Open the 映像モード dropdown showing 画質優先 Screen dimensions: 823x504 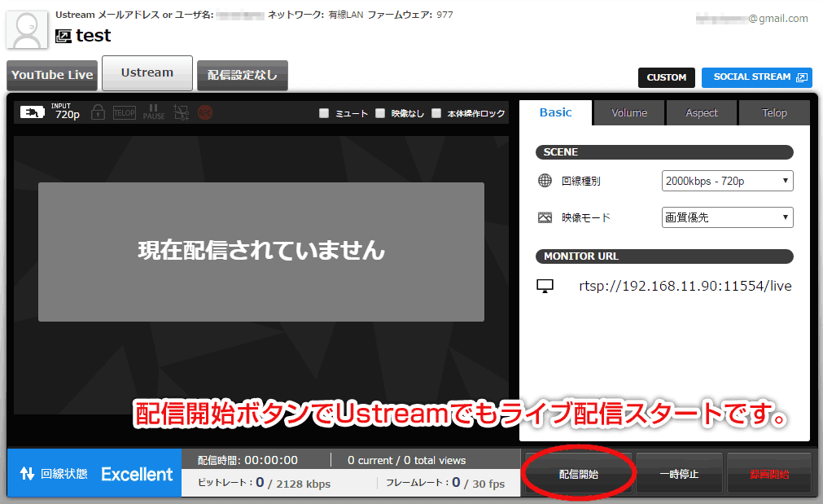pyautogui.click(x=728, y=217)
